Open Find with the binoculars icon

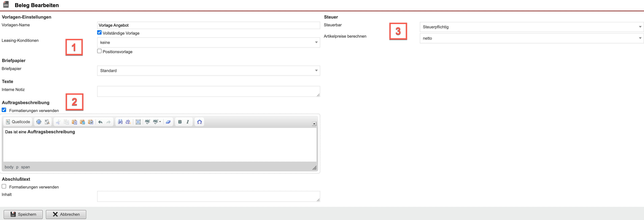120,122
